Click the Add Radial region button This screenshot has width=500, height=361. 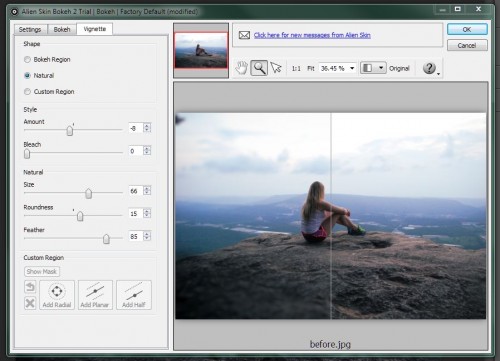tap(57, 295)
